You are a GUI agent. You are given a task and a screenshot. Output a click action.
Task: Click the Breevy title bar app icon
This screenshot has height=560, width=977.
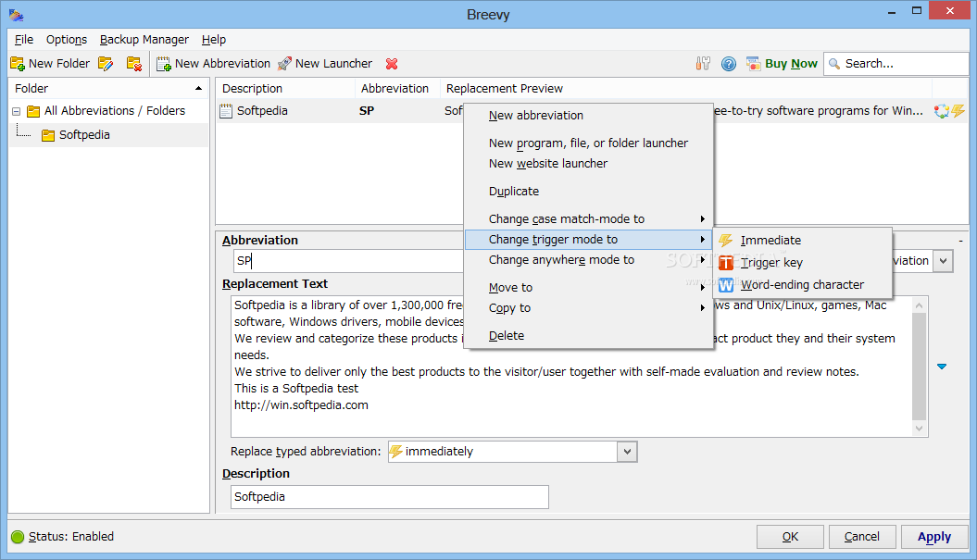pos(16,15)
